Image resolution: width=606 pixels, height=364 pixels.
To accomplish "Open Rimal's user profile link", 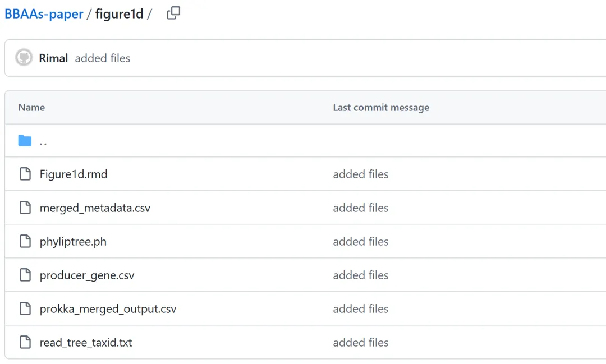I will (53, 58).
